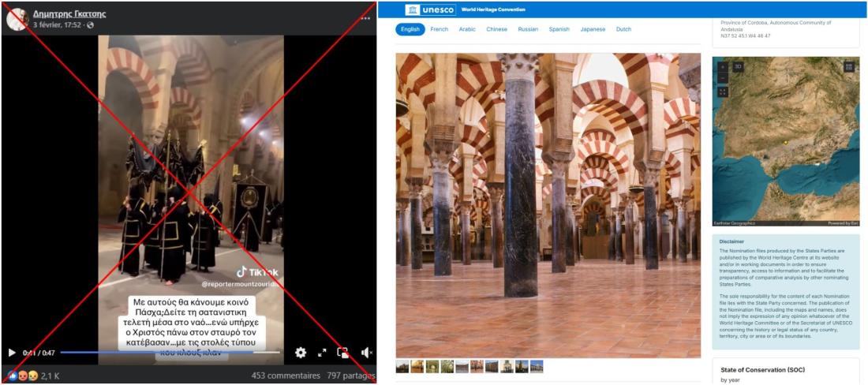The image size is (868, 385).
Task: Click the 'State of Conservation (SOC)' heading
Action: (x=763, y=370)
